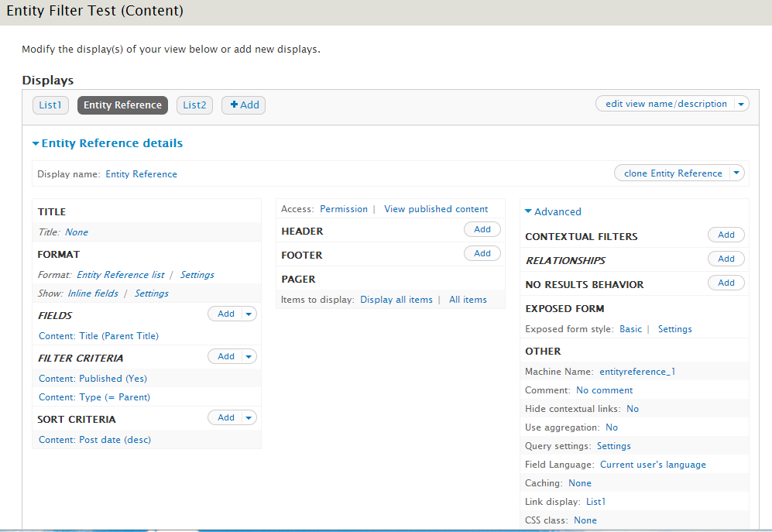The image size is (772, 532).
Task: Edit field Content: Title (Parent Title)
Action: pos(98,336)
